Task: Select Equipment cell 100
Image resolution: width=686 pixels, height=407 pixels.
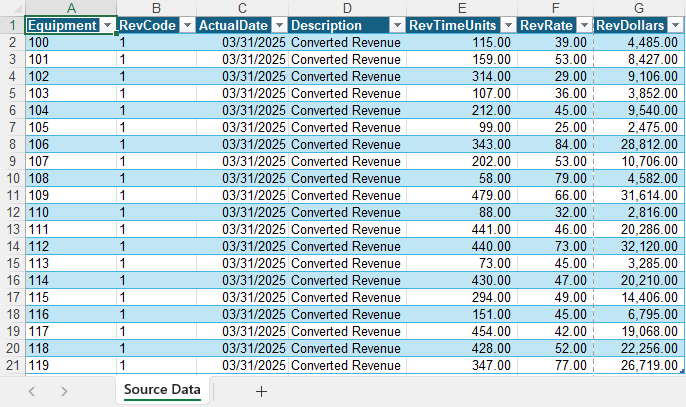Action: (x=71, y=42)
